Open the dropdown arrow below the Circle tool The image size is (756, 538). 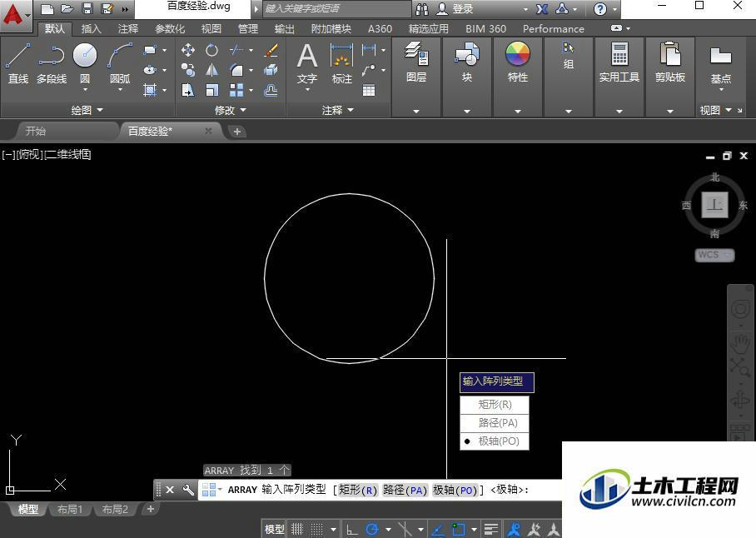tap(85, 90)
